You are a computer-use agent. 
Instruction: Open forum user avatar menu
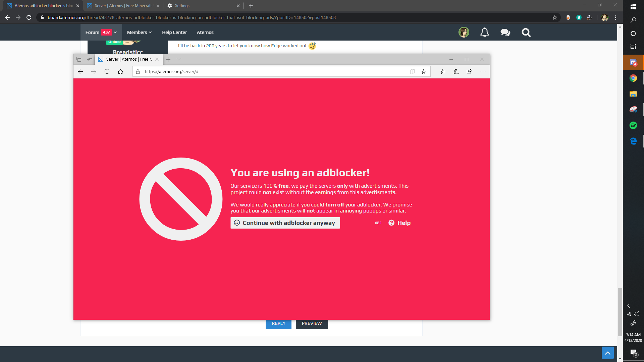click(x=464, y=32)
